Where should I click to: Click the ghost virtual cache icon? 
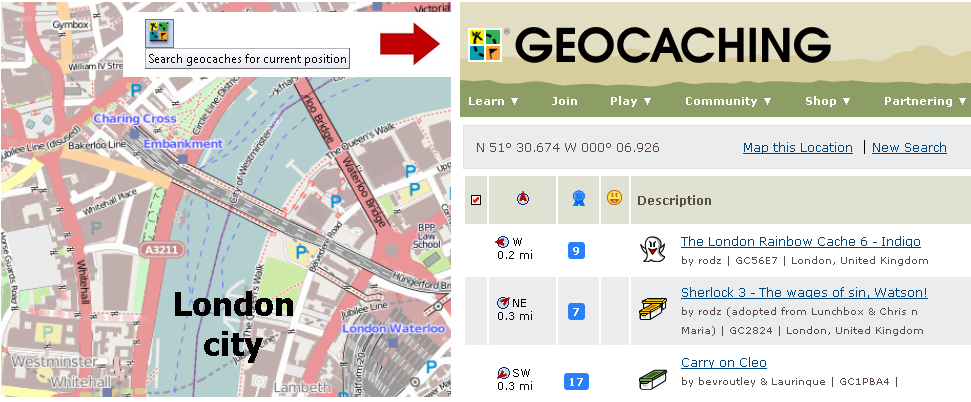652,250
